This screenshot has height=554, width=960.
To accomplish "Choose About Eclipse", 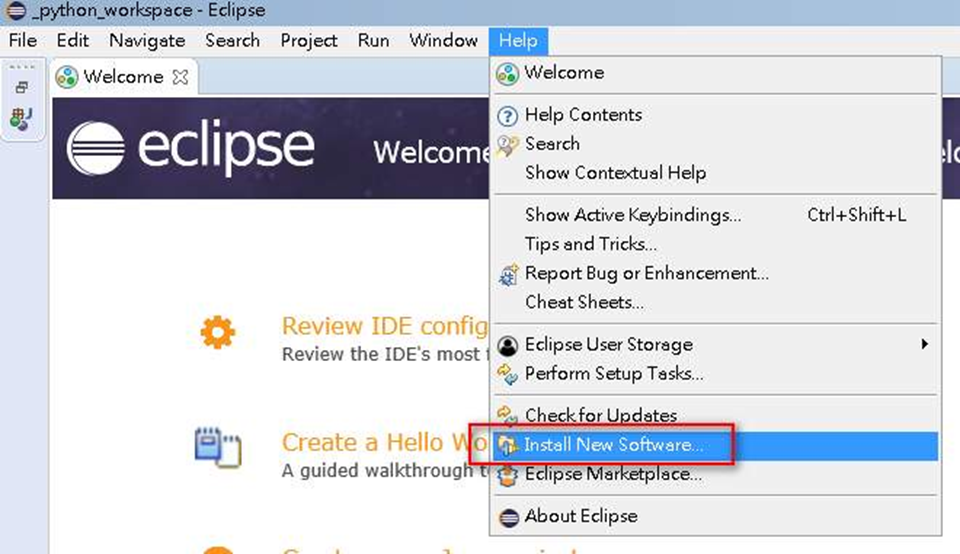I will click(x=715, y=517).
